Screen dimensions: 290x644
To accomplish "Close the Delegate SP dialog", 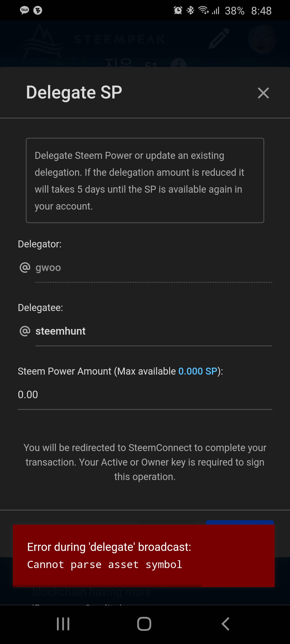I will (x=263, y=93).
